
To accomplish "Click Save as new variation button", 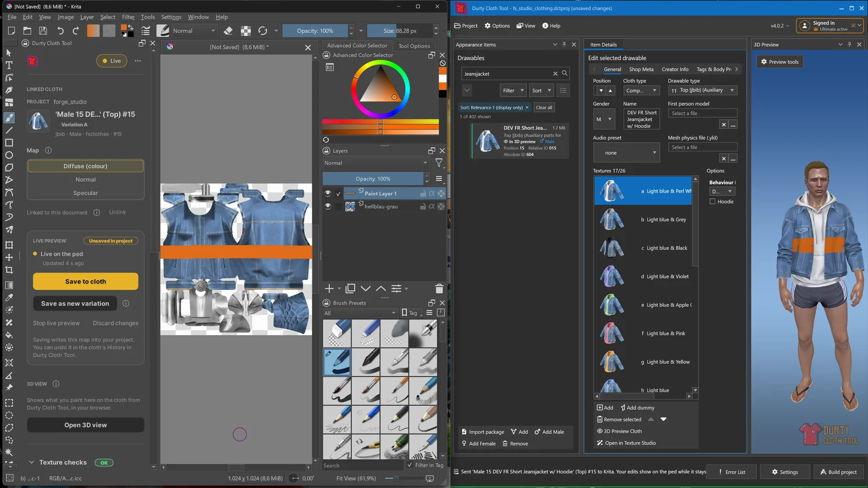I will (75, 304).
